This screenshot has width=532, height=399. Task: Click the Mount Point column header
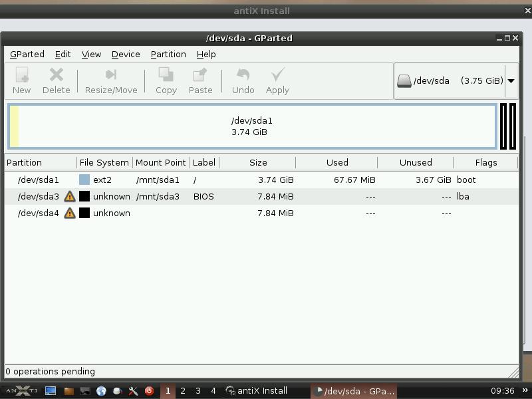(x=161, y=162)
